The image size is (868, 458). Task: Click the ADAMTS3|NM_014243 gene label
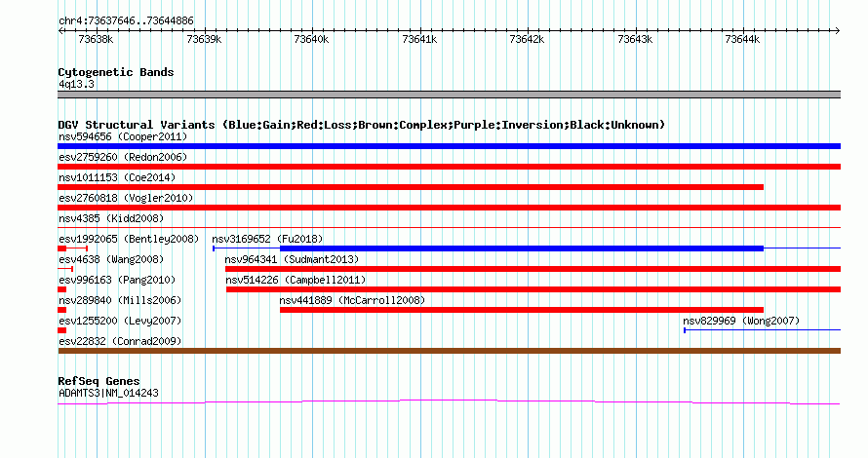[108, 394]
